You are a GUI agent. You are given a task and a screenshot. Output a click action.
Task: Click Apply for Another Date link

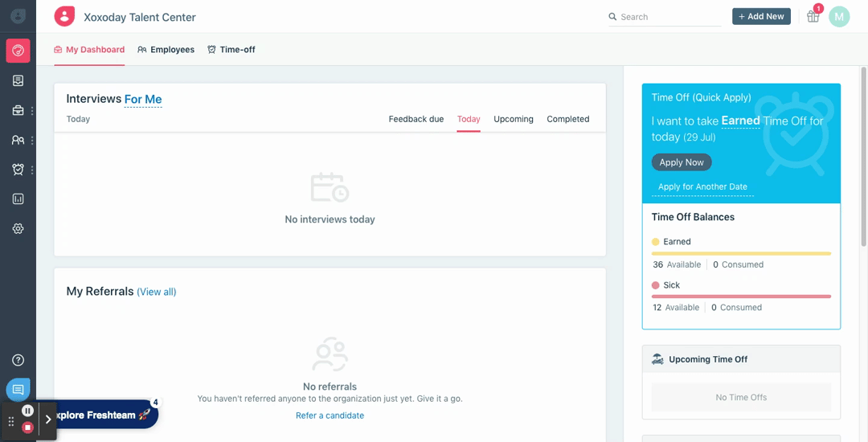coord(702,187)
